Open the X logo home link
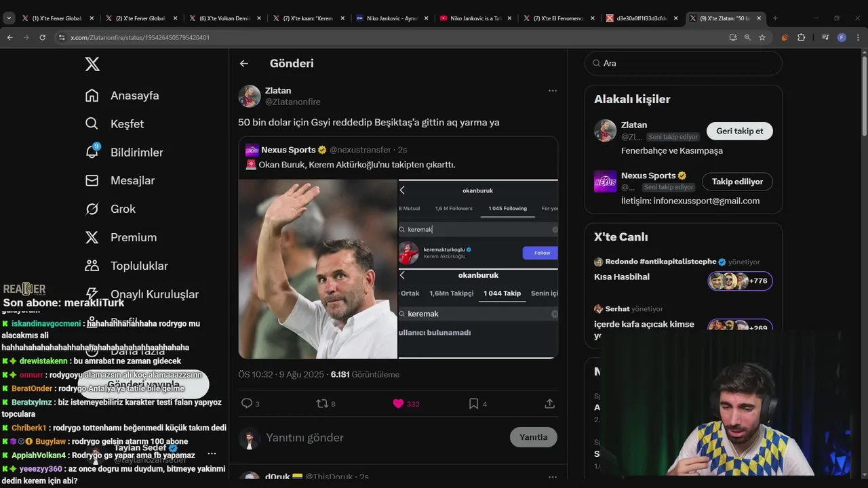This screenshot has height=488, width=868. 92,64
